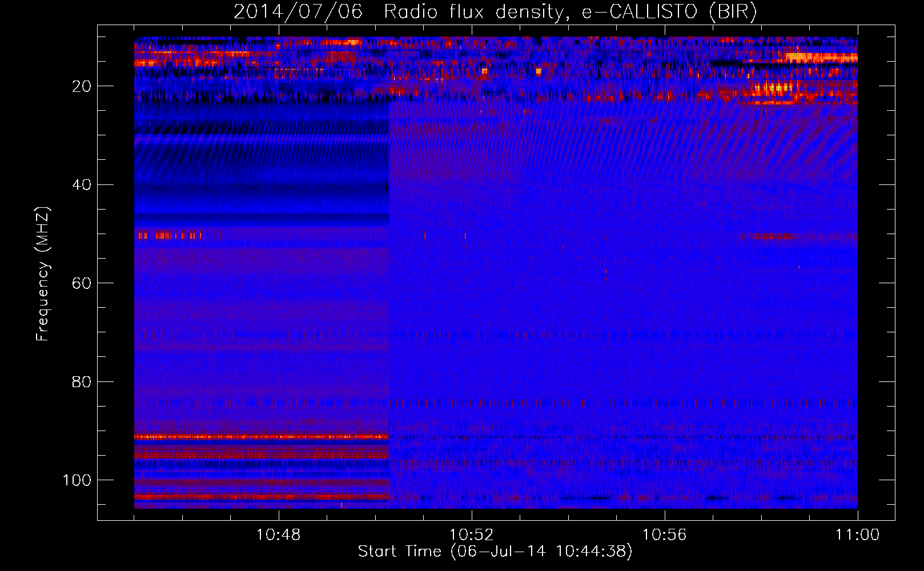
Task: Click the red band near 103 MHz at left
Action: point(261,497)
